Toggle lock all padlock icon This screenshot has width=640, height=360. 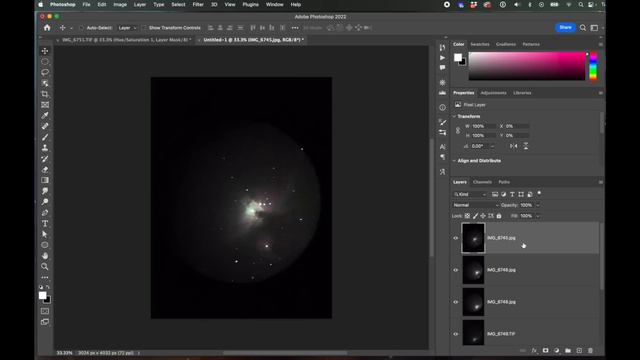pyautogui.click(x=499, y=216)
